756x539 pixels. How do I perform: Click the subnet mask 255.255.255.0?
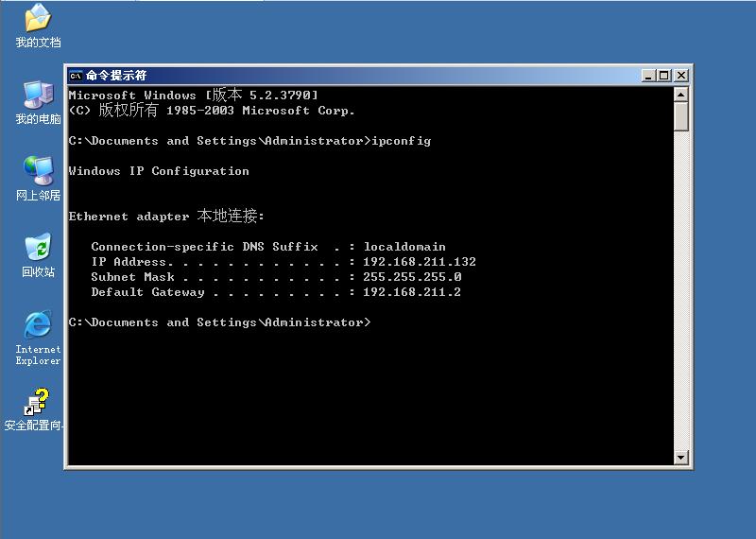tap(412, 277)
